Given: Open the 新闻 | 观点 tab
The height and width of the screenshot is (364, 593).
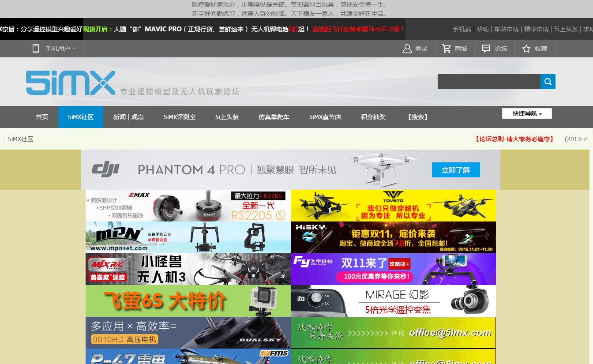Looking at the screenshot, I should [x=128, y=117].
